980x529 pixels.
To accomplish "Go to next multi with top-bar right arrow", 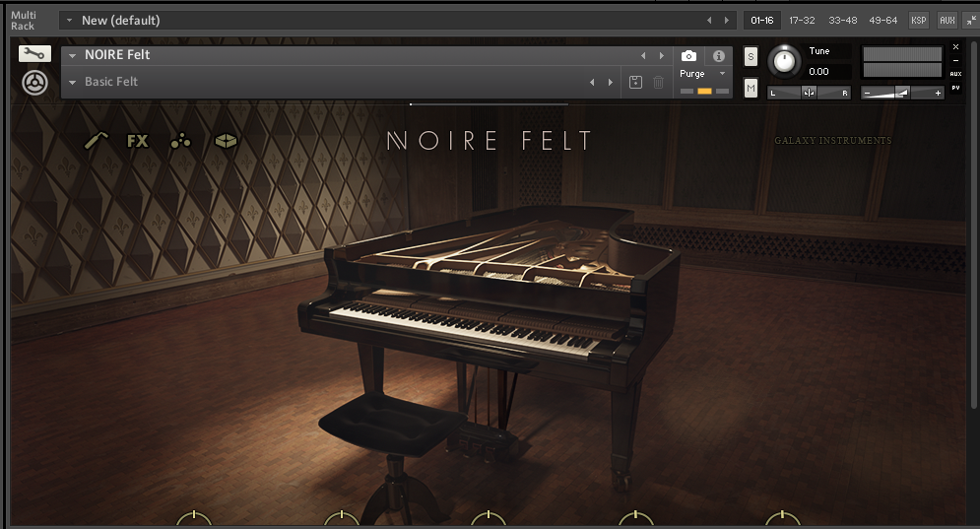I will [726, 20].
